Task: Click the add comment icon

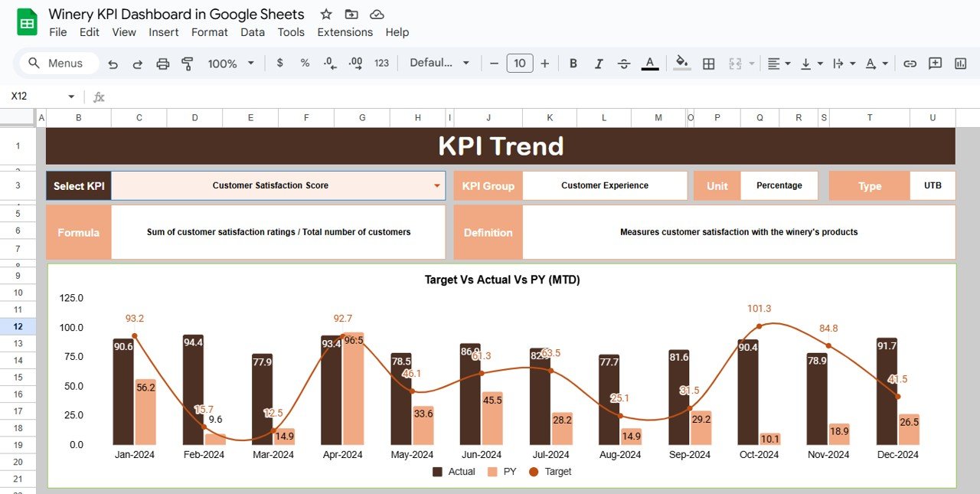Action: click(935, 64)
